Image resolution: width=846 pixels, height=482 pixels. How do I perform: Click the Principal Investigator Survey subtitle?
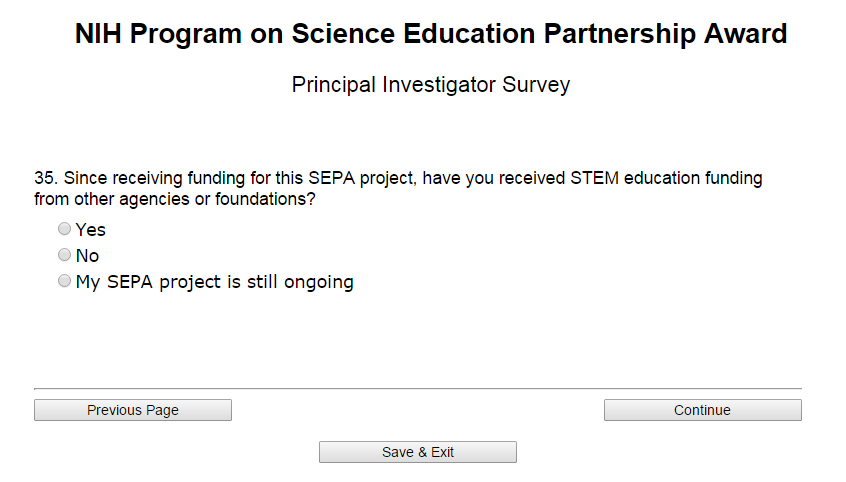431,85
